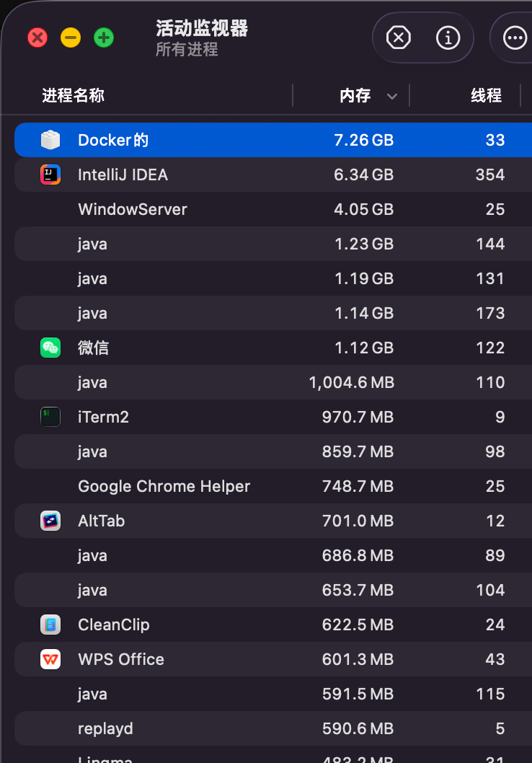
Task: Select the IntelliJ IDEA process row
Action: click(273, 175)
